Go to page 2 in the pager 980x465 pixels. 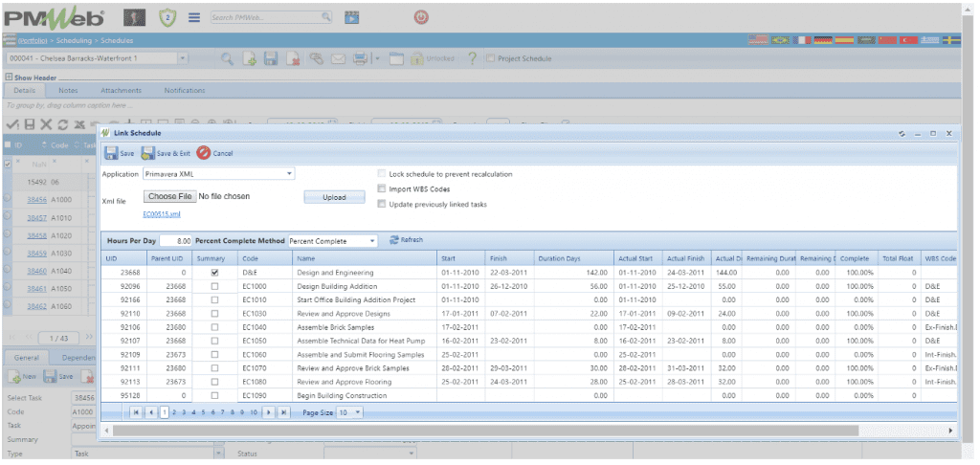pyautogui.click(x=174, y=412)
